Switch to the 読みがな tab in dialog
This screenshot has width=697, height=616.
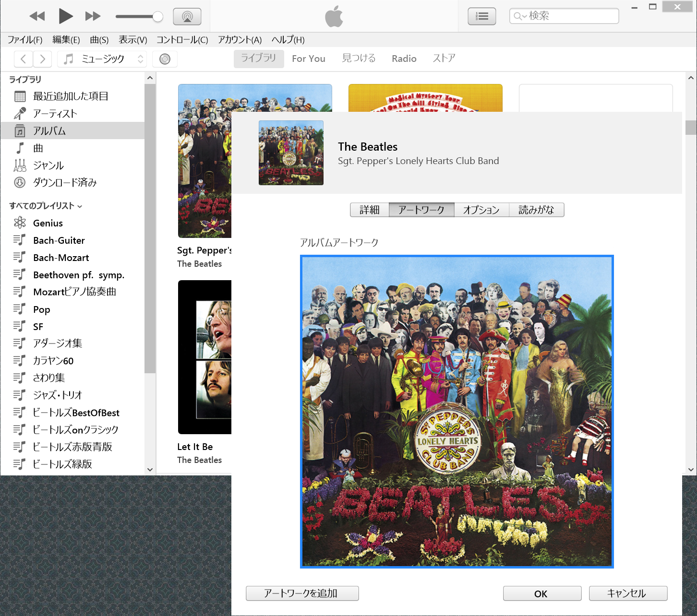536,210
